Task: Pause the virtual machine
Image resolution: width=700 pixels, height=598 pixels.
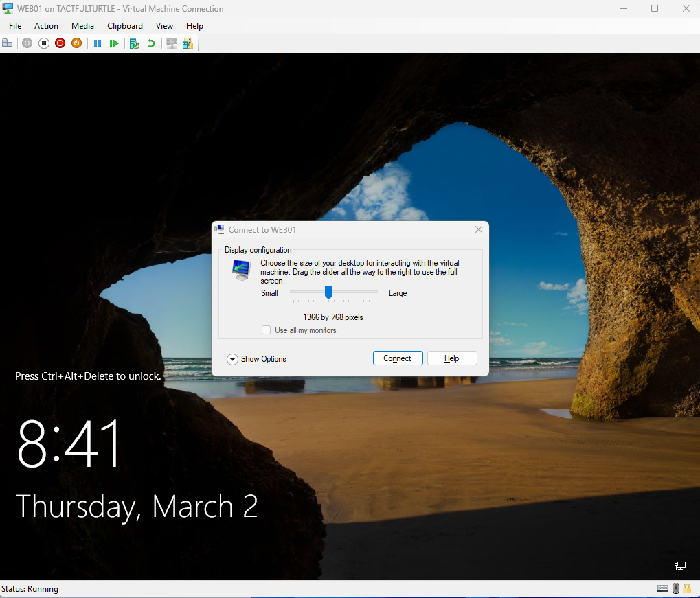Action: click(98, 43)
